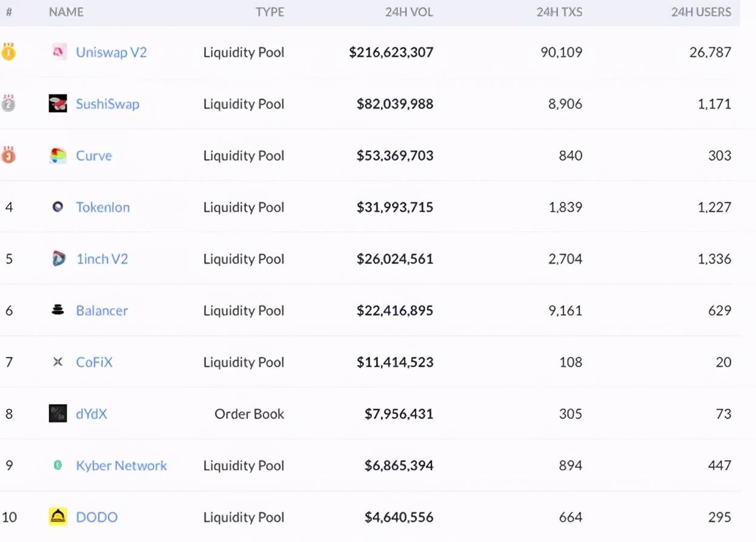Viewport: 756px width, 542px height.
Task: Select the $4,640,556 volume value
Action: coord(399,517)
